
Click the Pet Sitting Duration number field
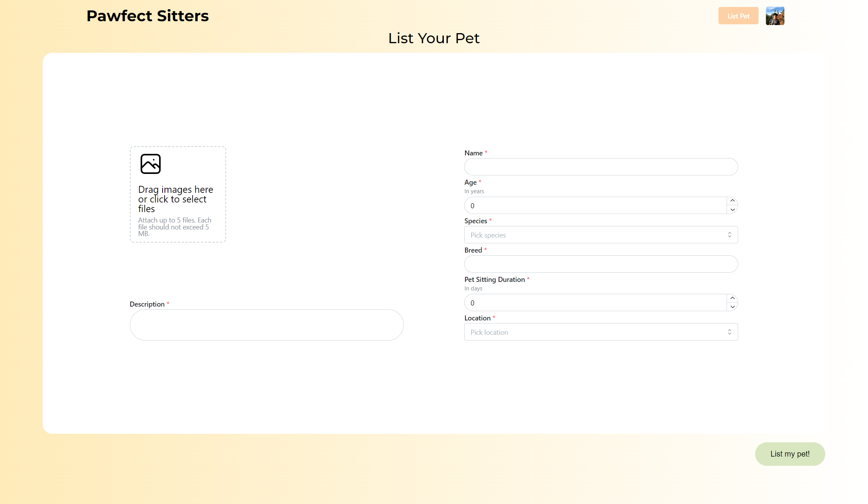click(595, 303)
